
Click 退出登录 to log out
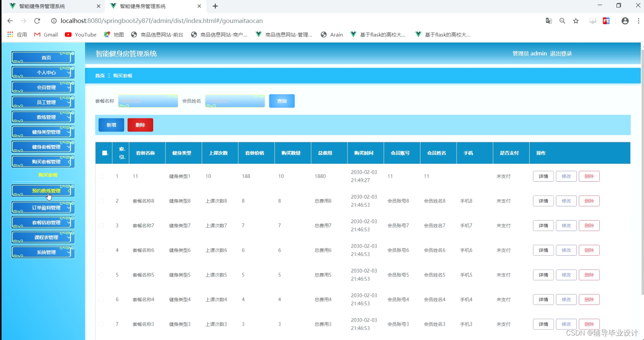(561, 54)
